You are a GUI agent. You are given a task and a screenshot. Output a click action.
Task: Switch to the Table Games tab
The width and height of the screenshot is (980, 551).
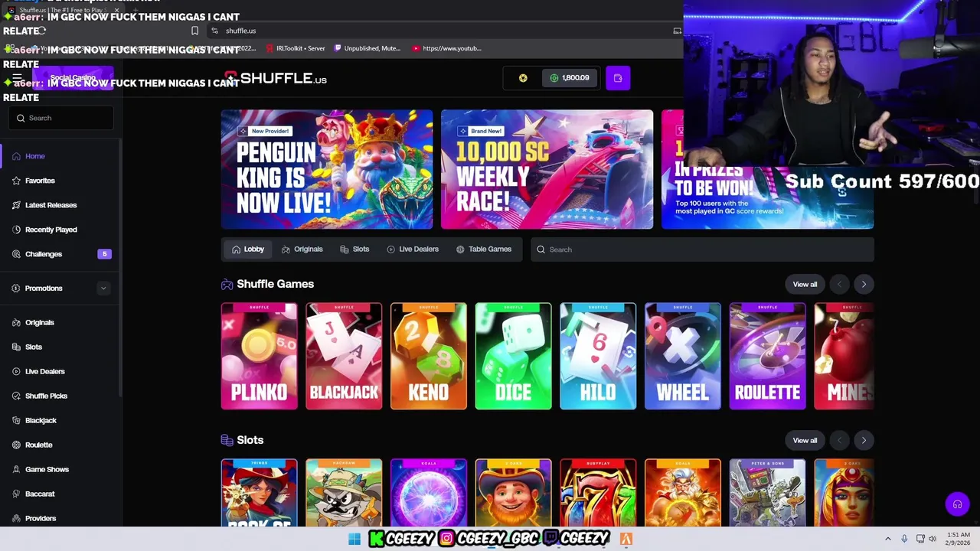(x=484, y=249)
